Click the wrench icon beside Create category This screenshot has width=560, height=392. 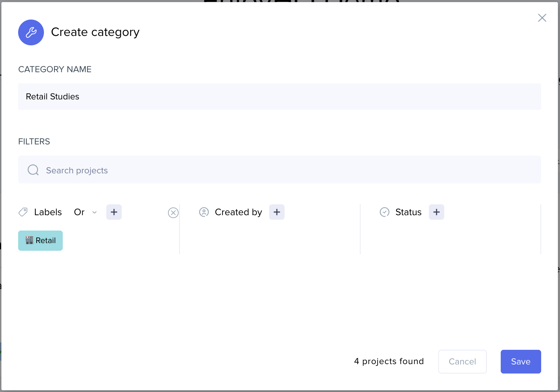click(31, 32)
